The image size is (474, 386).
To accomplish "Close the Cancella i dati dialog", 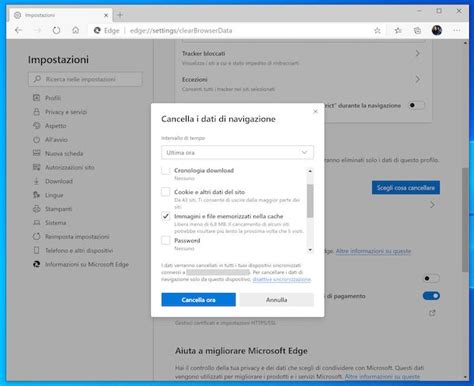I will click(x=315, y=111).
